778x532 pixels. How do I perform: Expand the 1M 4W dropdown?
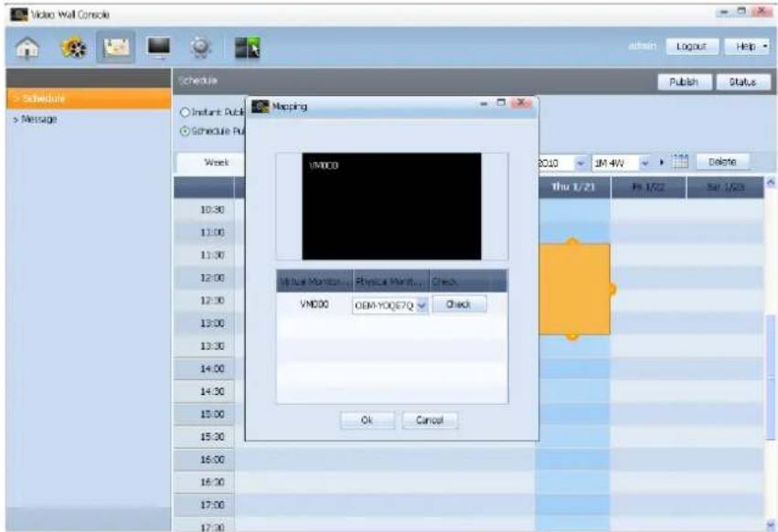(x=644, y=163)
